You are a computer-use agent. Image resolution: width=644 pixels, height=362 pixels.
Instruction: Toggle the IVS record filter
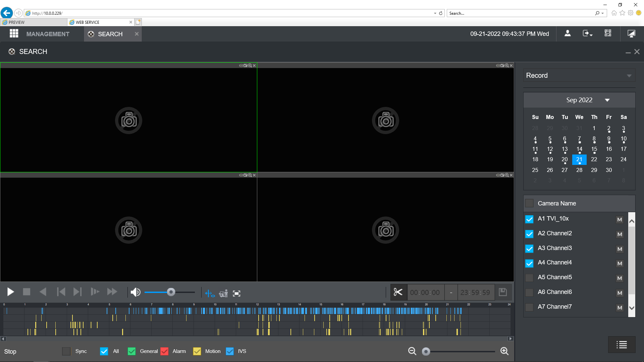click(x=230, y=351)
